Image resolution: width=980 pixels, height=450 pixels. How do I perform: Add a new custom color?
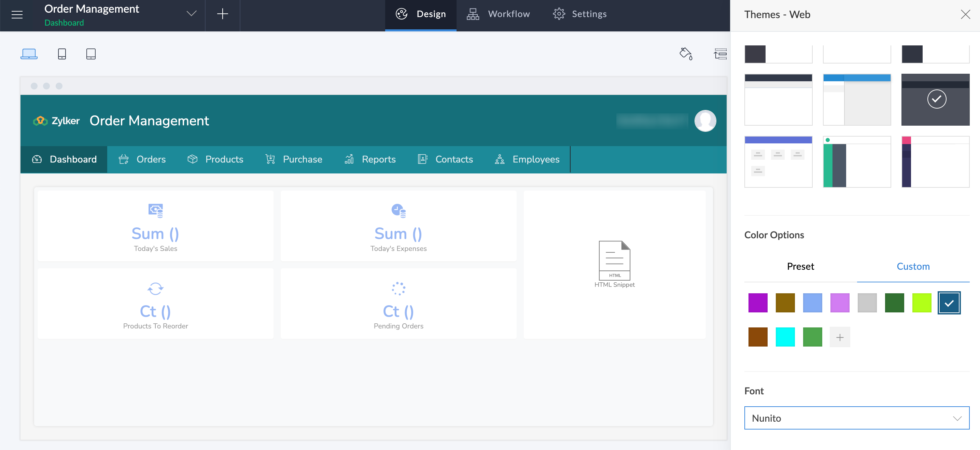tap(840, 337)
